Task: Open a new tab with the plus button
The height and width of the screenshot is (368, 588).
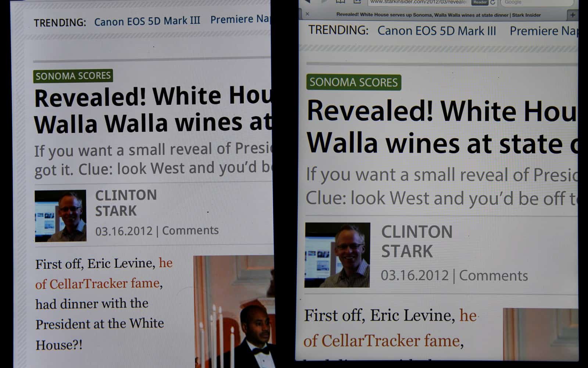Action: point(572,15)
